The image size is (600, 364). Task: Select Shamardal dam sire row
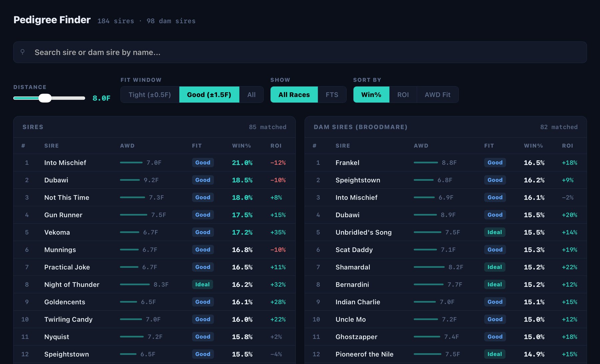pos(446,267)
